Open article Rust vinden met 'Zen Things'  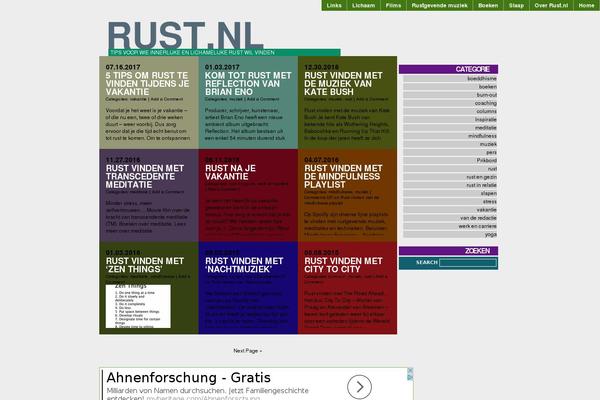145,265
